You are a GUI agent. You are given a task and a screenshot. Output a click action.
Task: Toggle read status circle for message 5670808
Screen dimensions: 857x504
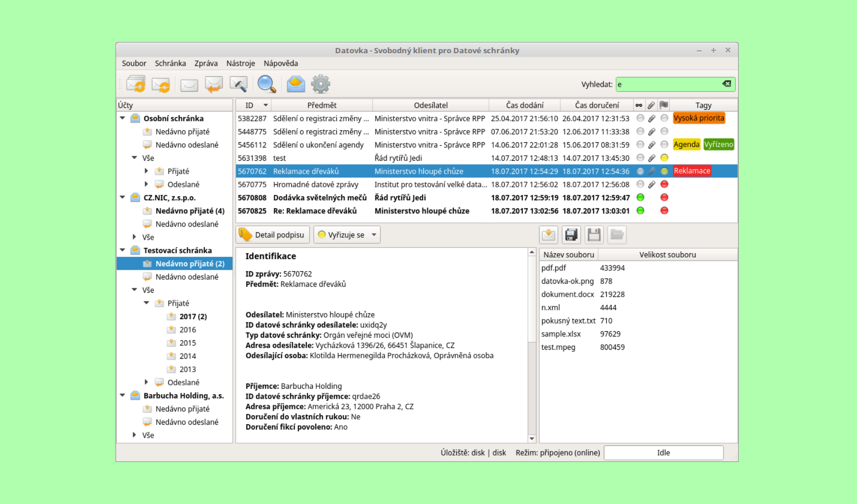pos(640,197)
